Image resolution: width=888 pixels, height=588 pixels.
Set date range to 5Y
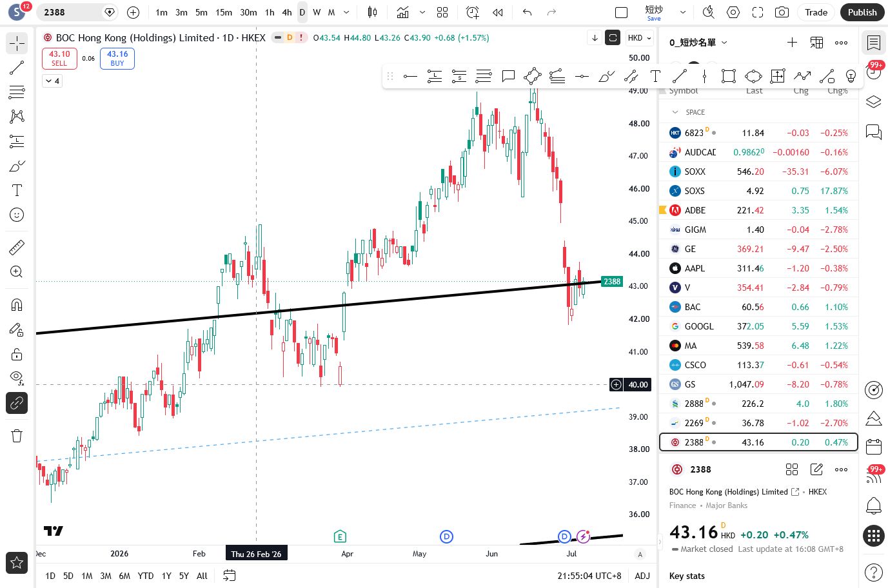[184, 576]
